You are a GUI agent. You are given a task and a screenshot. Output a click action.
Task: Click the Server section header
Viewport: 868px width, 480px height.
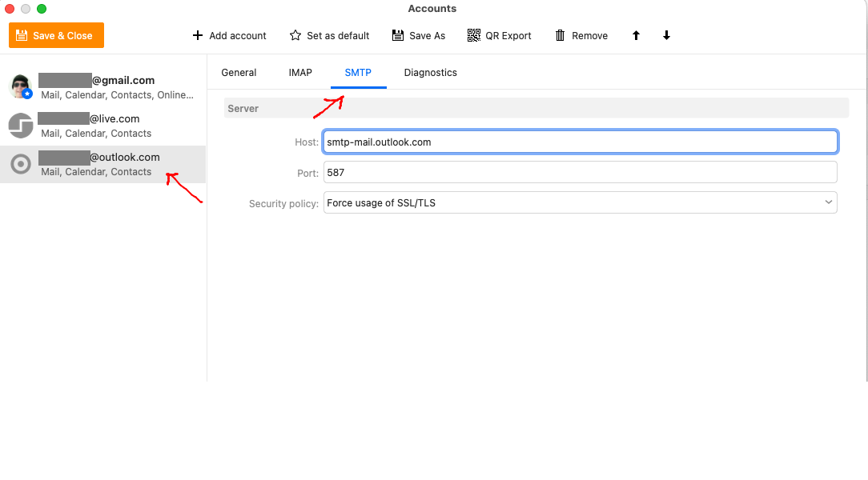click(536, 108)
